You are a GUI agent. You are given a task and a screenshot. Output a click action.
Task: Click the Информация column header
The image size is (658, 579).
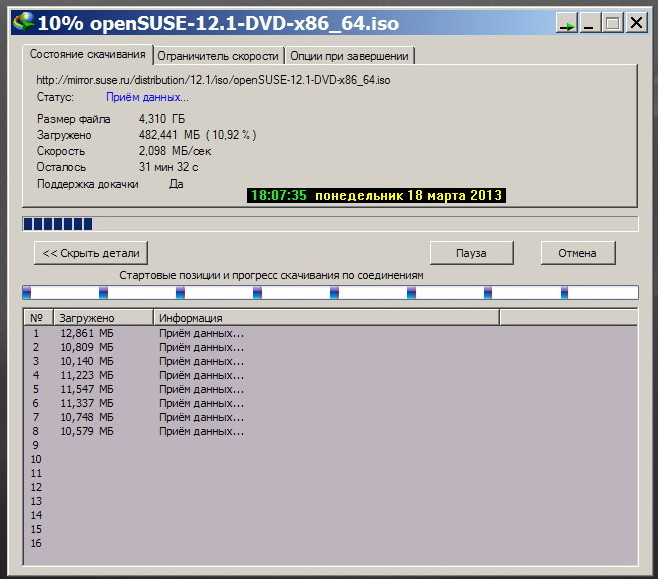326,318
